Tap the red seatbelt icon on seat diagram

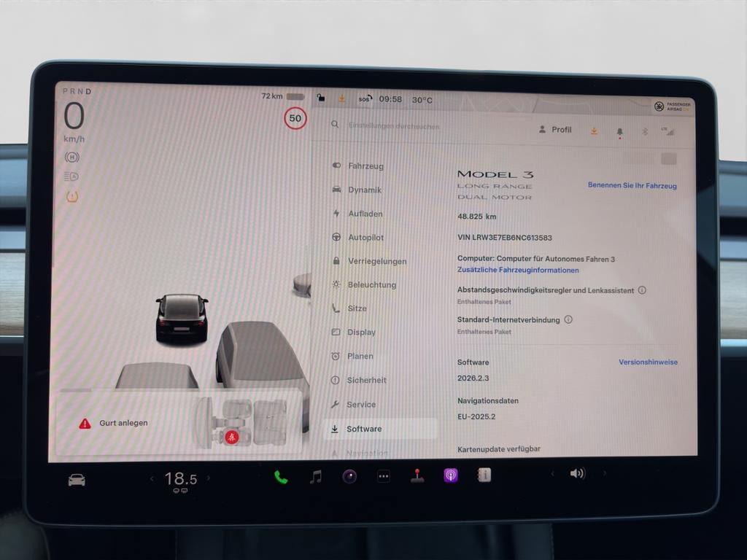click(x=231, y=437)
